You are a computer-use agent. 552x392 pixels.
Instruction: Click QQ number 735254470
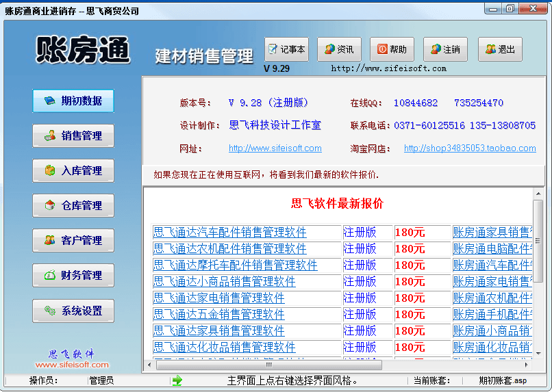(x=479, y=103)
